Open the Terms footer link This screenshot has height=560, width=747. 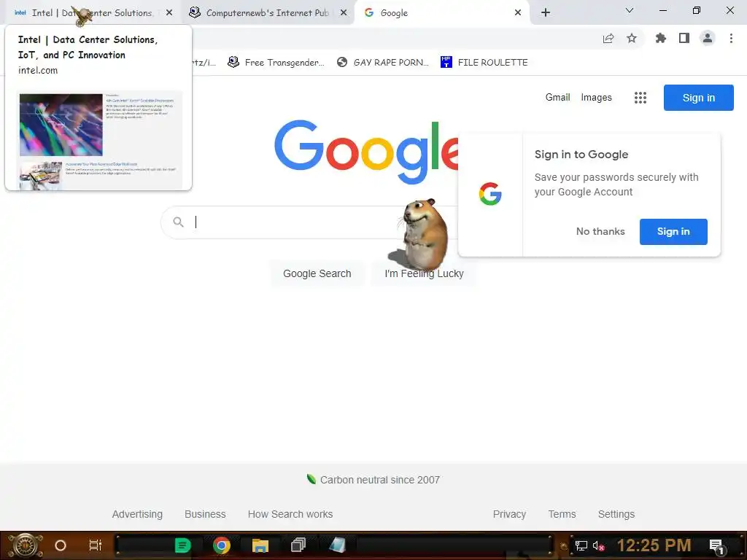(x=562, y=514)
